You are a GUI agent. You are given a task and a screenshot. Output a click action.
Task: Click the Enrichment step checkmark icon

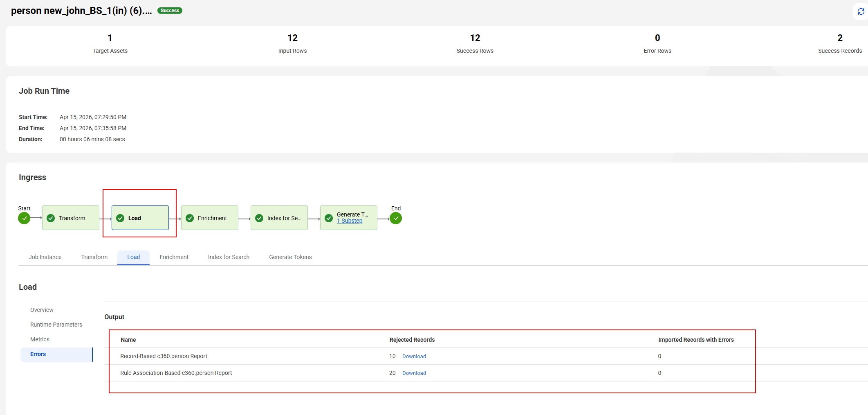[x=190, y=218]
